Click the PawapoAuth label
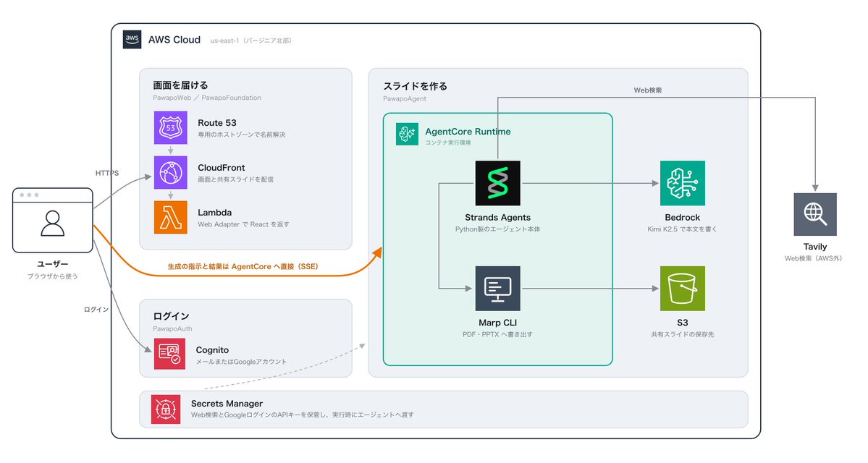This screenshot has height=463, width=868. [x=173, y=328]
